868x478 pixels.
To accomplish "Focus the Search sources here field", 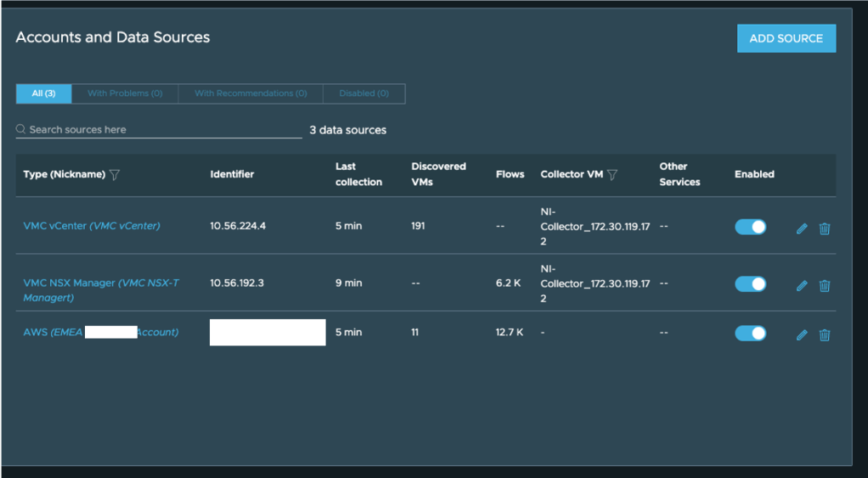I will tap(159, 129).
